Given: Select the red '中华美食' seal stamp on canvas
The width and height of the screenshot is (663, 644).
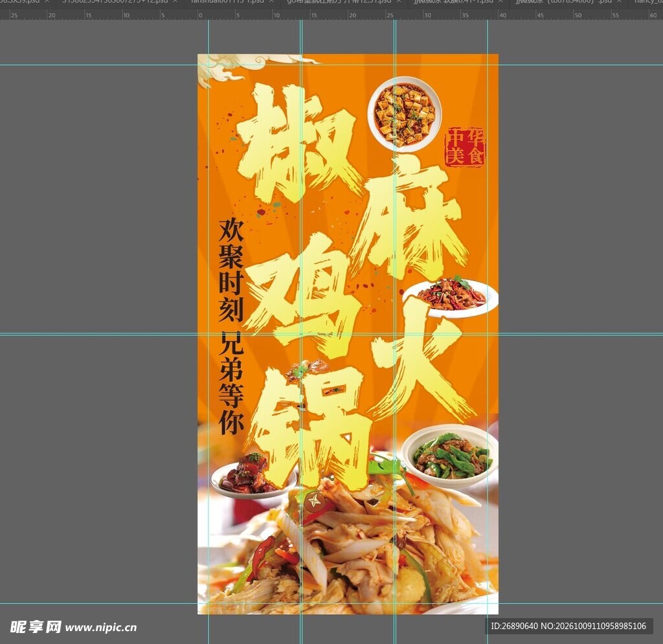Looking at the screenshot, I should (x=465, y=147).
